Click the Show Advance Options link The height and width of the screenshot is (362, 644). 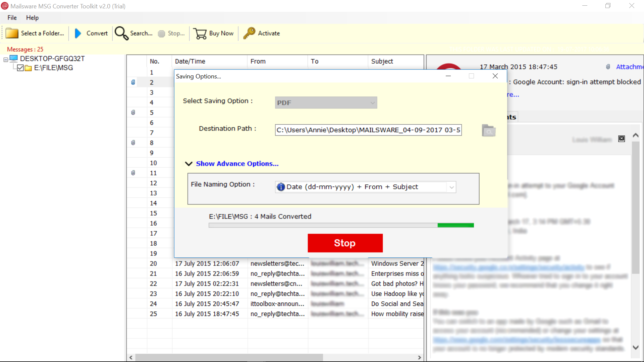(237, 164)
